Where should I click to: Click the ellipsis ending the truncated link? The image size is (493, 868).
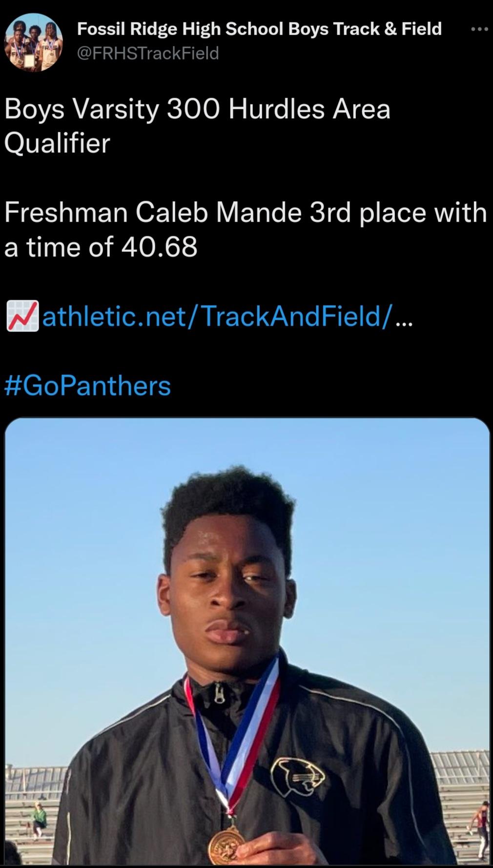(x=404, y=317)
